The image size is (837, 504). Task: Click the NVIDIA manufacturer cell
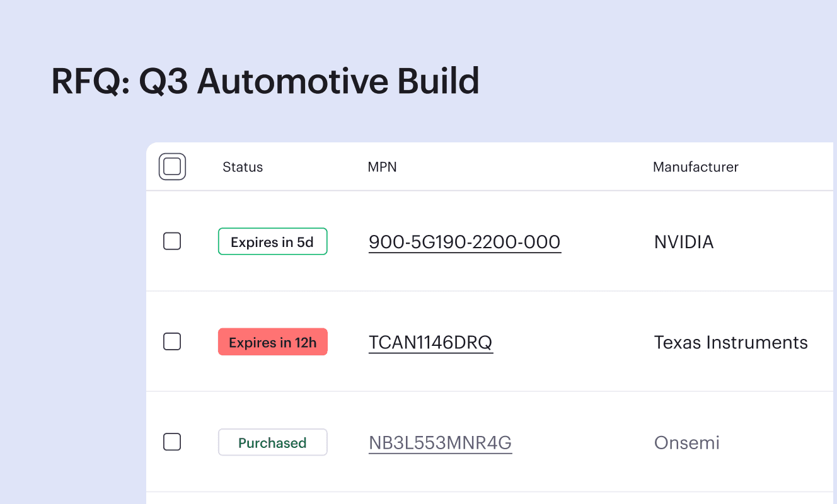684,242
